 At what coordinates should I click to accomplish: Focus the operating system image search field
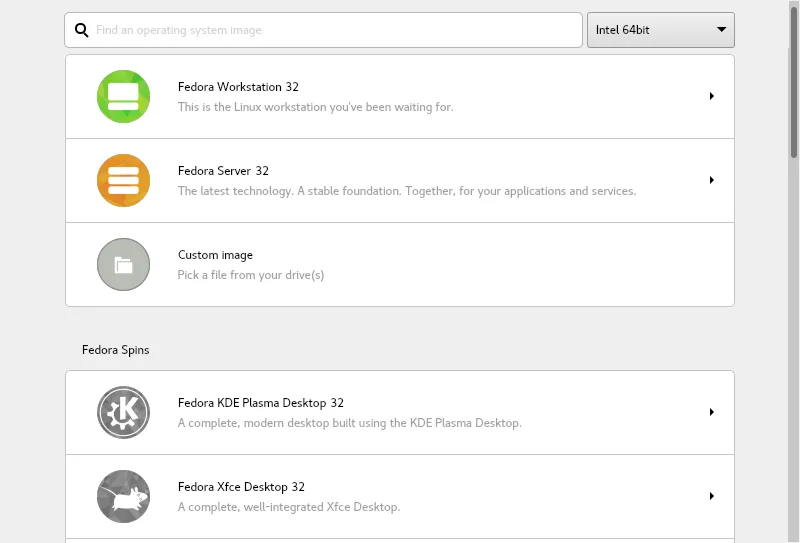[330, 30]
